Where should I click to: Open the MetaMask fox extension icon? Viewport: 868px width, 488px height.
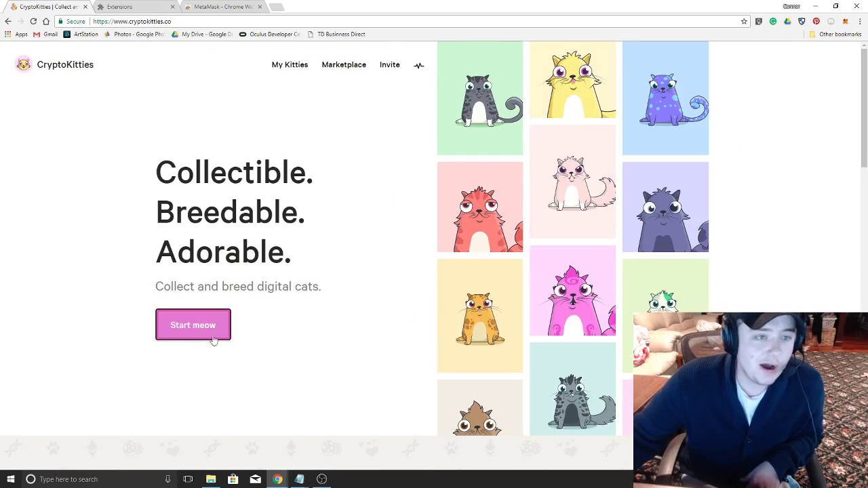pos(845,21)
